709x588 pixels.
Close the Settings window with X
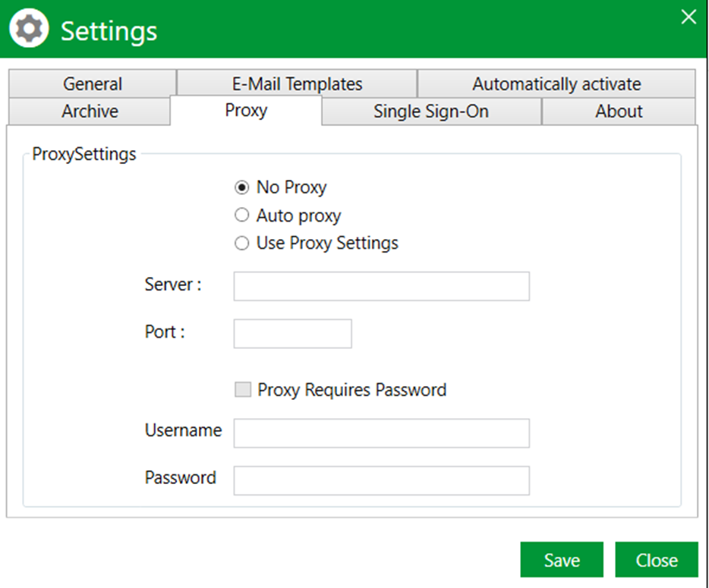pyautogui.click(x=689, y=17)
